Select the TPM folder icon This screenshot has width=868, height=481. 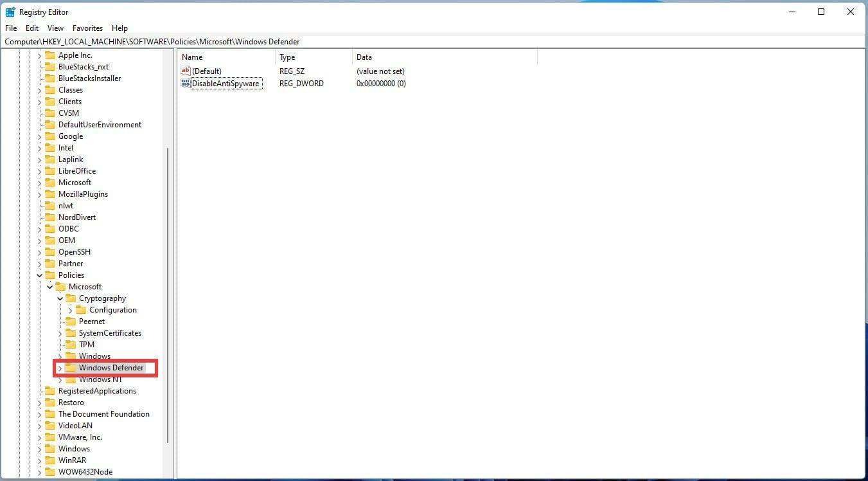coord(70,345)
